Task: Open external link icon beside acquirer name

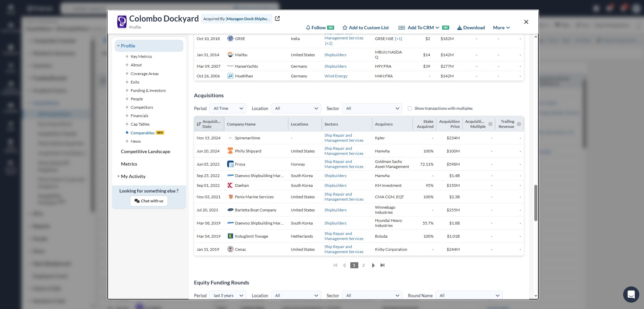Action: tap(277, 19)
